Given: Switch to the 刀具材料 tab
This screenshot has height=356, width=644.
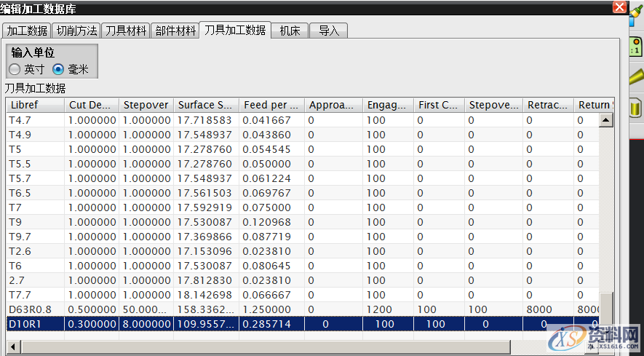Looking at the screenshot, I should [125, 31].
